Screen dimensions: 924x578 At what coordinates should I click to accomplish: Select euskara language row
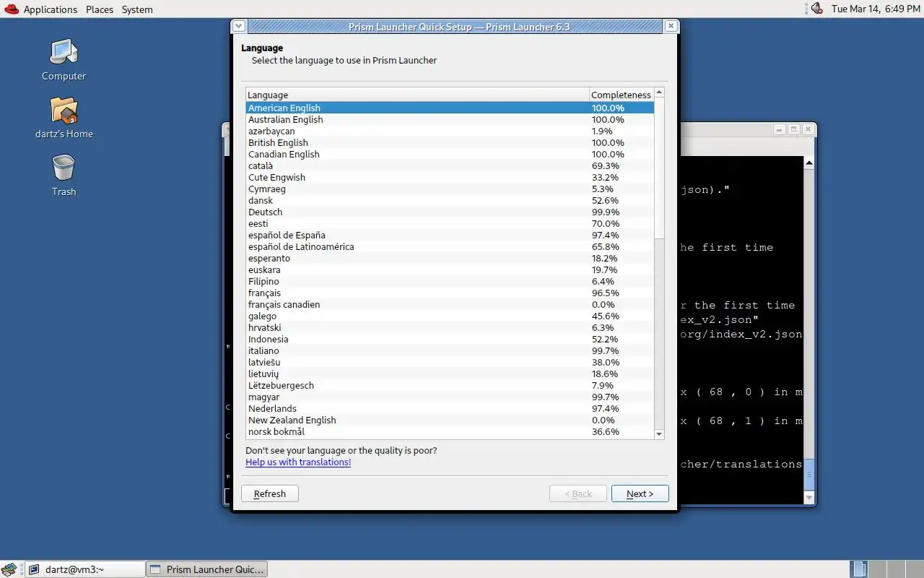450,269
